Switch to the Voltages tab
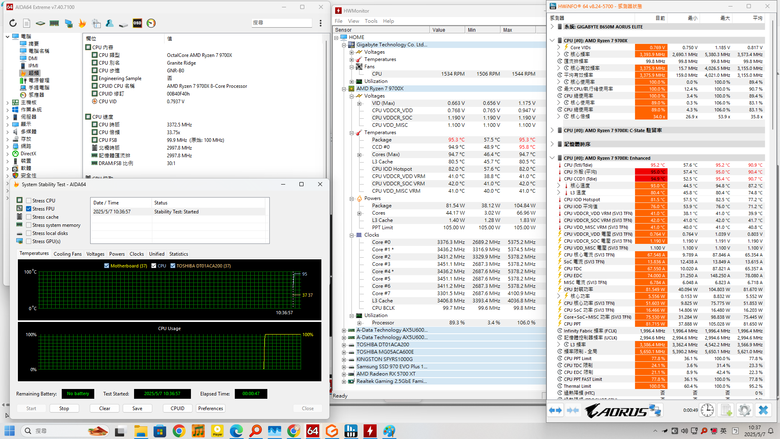 [x=96, y=254]
